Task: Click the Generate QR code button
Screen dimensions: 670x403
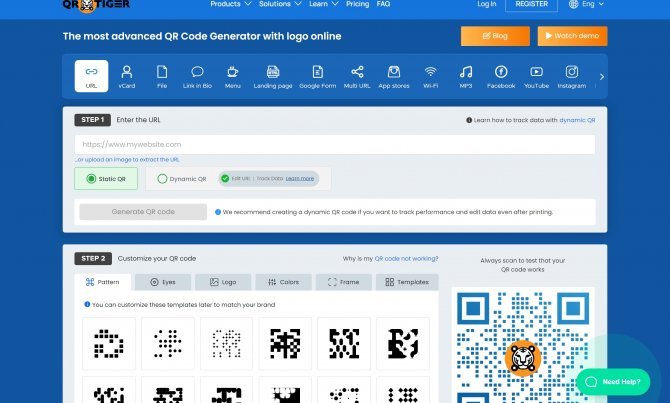Action: 143,212
